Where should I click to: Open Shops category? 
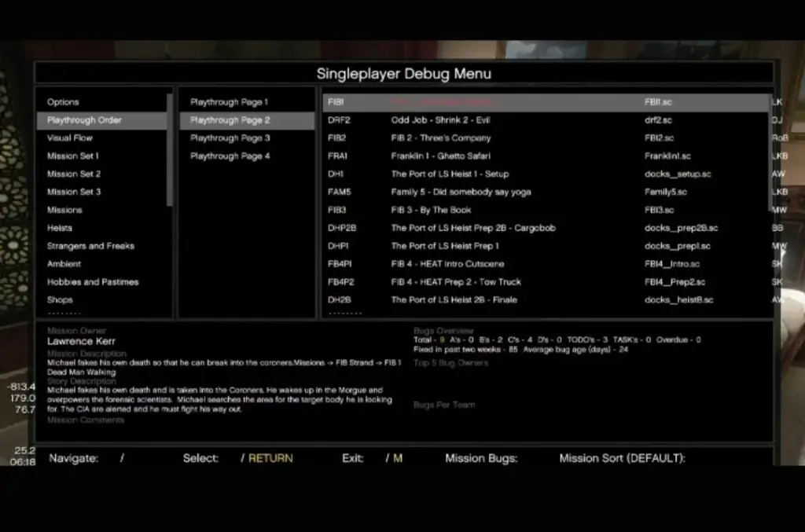[x=60, y=299]
